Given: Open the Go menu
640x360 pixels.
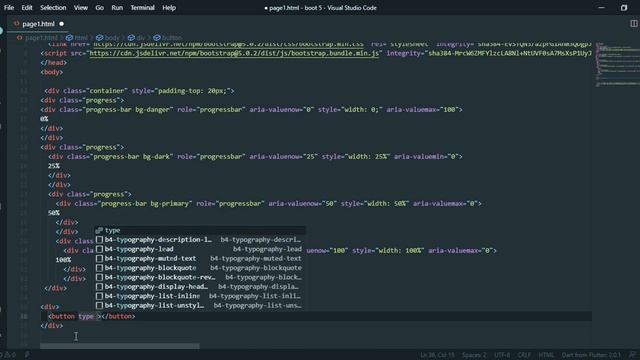Looking at the screenshot, I should click(x=100, y=8).
